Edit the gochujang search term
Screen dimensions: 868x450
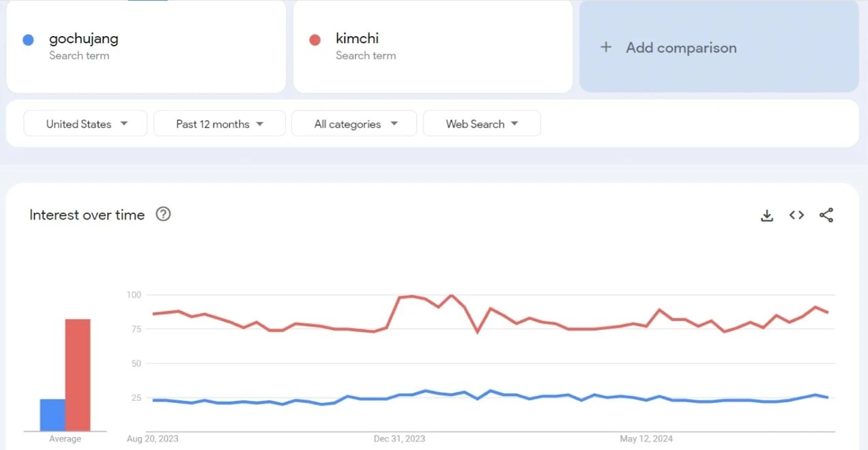pyautogui.click(x=83, y=39)
